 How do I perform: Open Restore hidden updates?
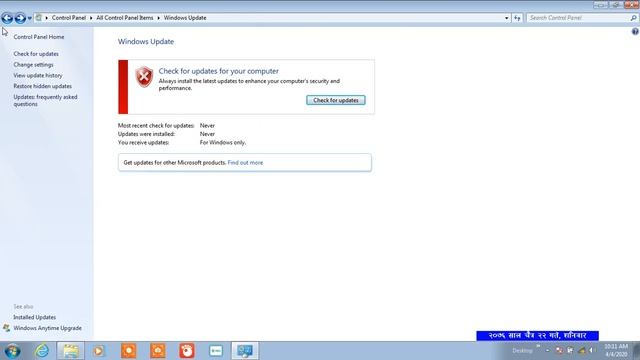[42, 86]
